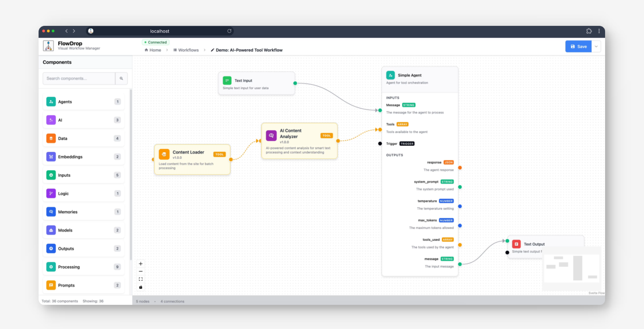Image resolution: width=644 pixels, height=329 pixels.
Task: Click the Connected status badge
Action: pyautogui.click(x=156, y=42)
